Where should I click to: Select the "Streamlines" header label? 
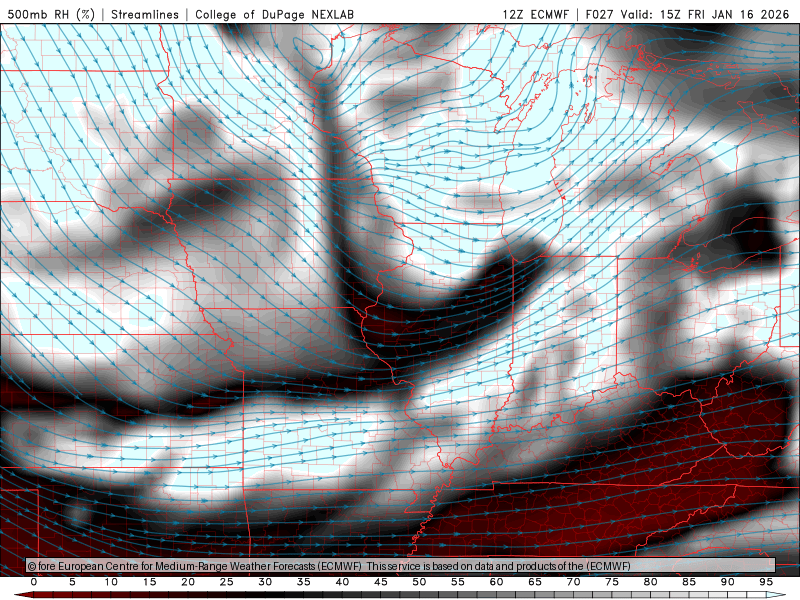145,14
